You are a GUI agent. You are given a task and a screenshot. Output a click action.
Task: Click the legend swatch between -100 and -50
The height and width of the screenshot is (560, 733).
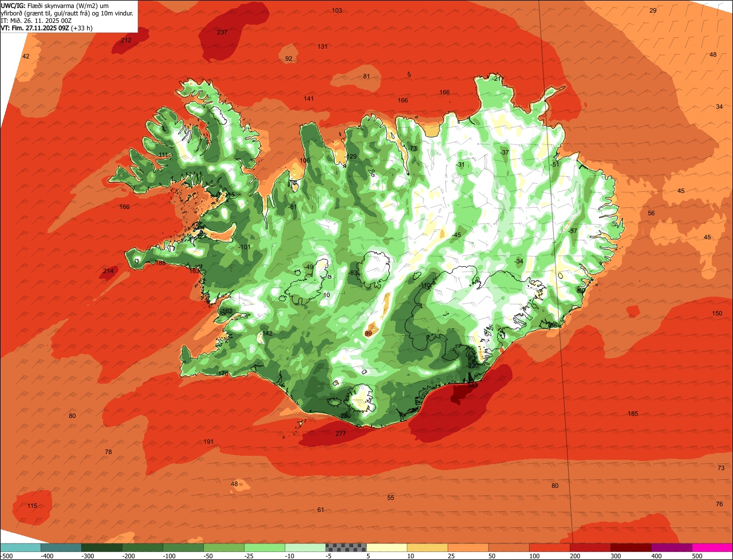(183, 547)
